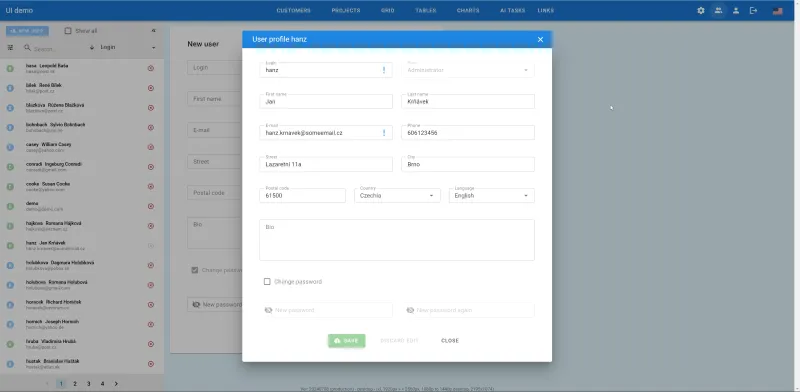Open the users management icon in top bar
The height and width of the screenshot is (392, 800).
pos(718,11)
